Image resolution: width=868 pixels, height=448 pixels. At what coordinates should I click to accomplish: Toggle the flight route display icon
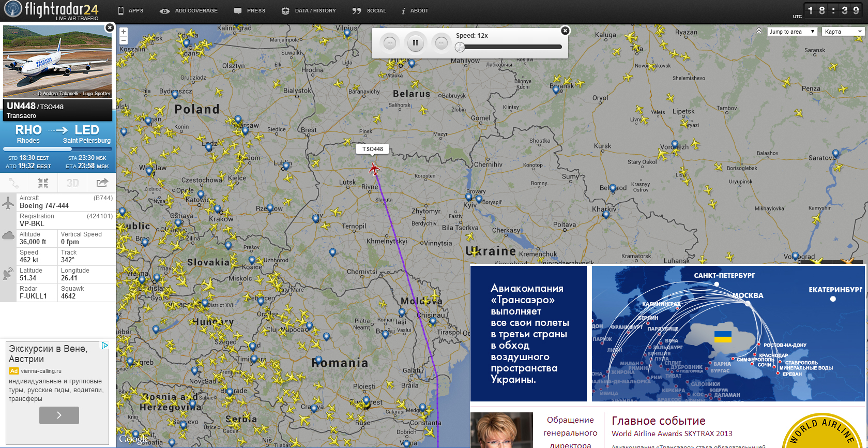14,183
